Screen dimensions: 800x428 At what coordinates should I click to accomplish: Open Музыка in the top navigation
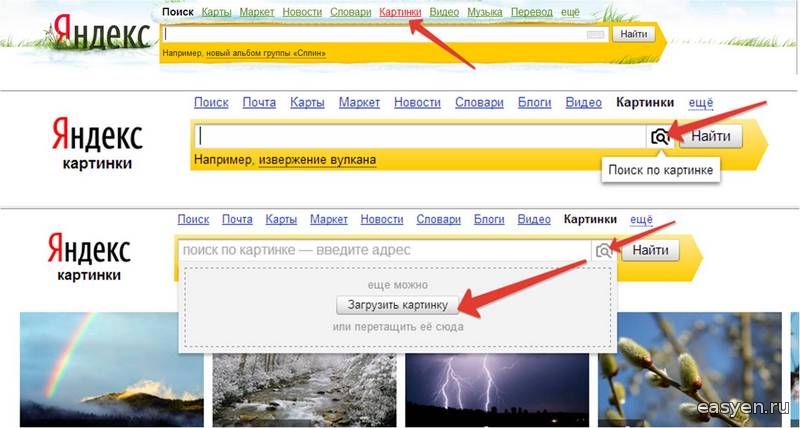click(x=485, y=12)
